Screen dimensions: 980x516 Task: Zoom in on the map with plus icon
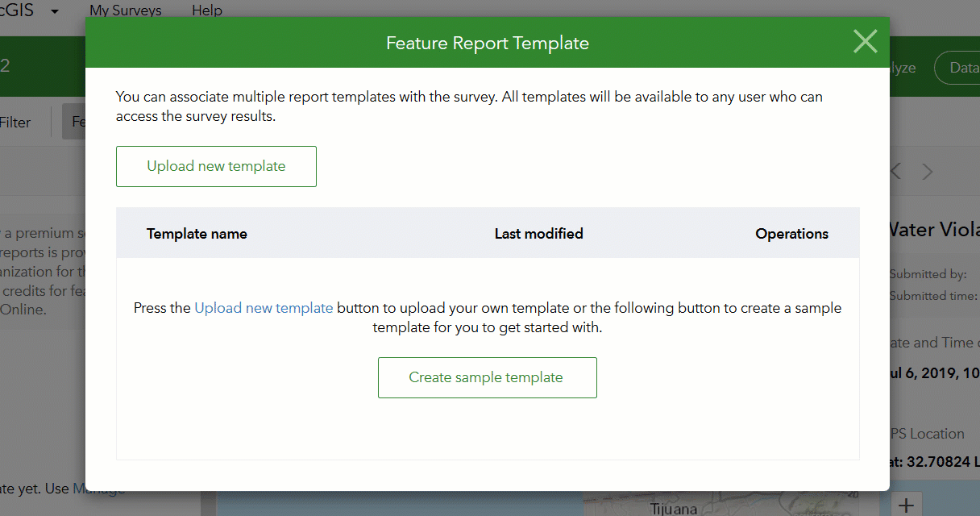coord(907,506)
